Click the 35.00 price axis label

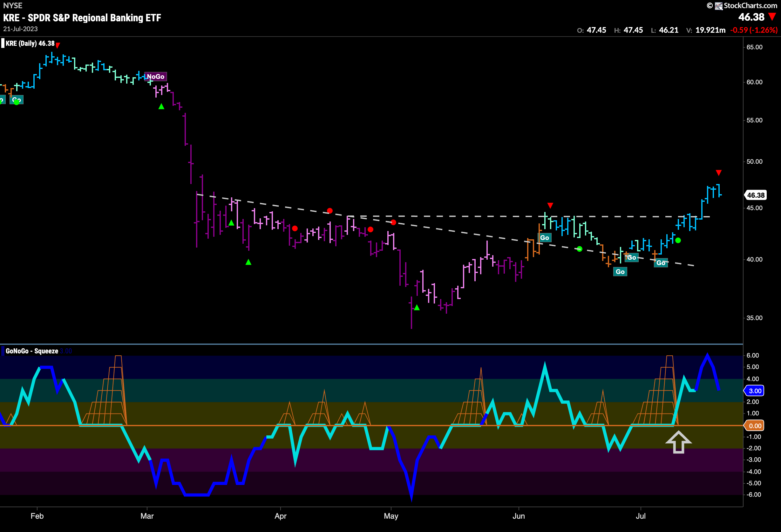(754, 318)
